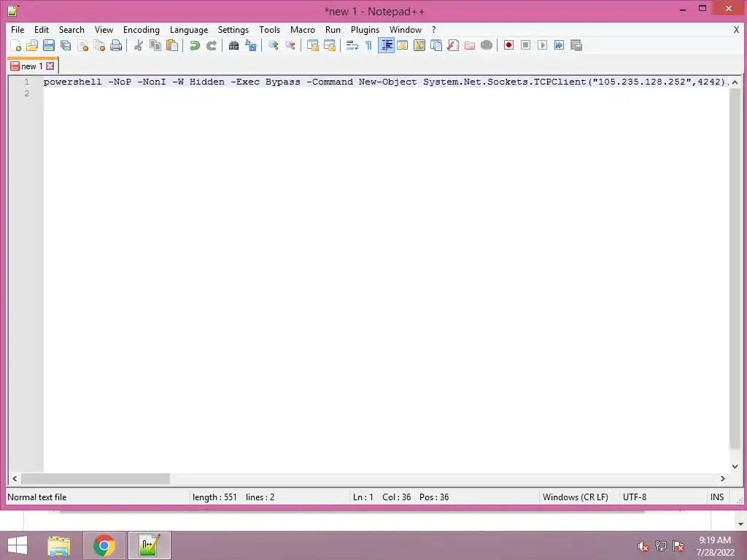This screenshot has width=747, height=560.
Task: Click vertical scrollbar up arrow
Action: click(735, 82)
